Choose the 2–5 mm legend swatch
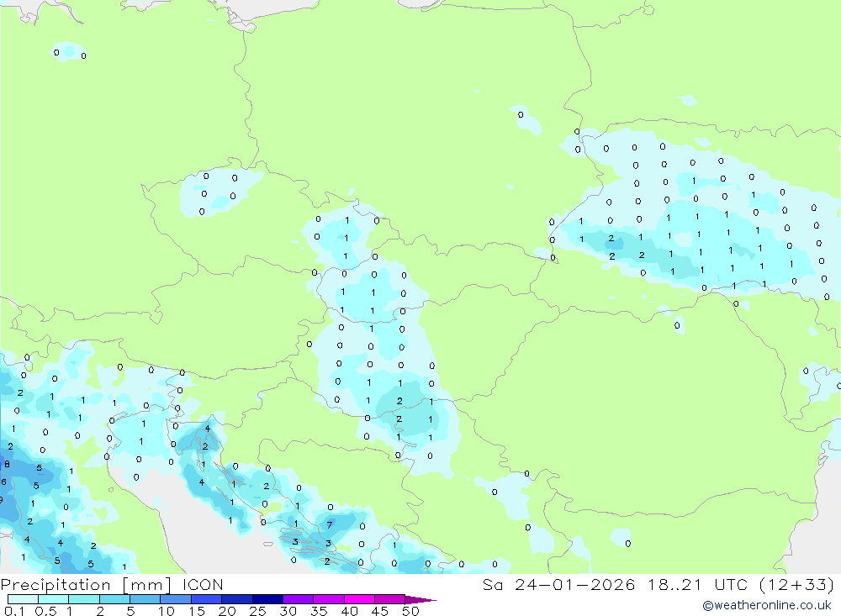 (x=114, y=599)
